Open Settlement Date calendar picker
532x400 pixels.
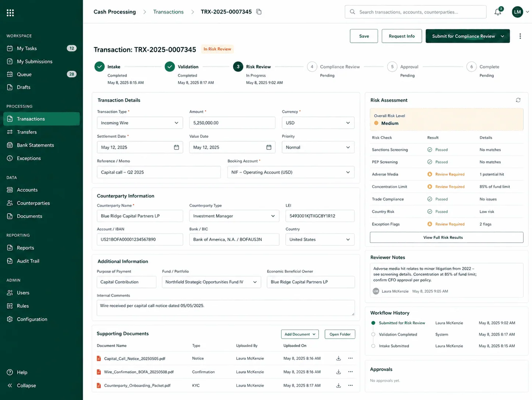coord(176,147)
